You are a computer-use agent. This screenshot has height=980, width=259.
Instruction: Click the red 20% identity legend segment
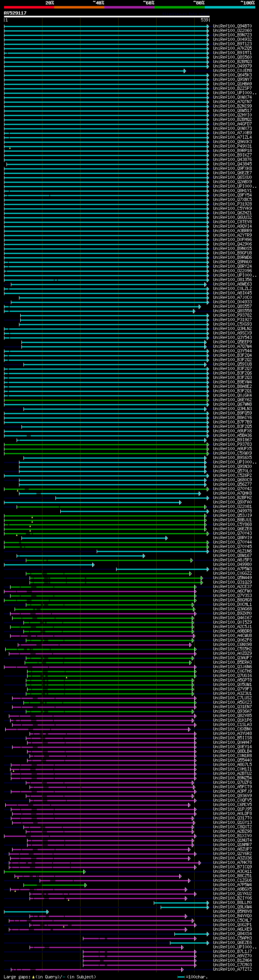point(29,7)
